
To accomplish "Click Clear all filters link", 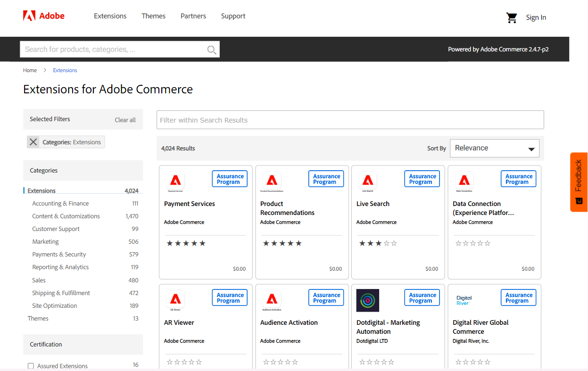I will [125, 120].
